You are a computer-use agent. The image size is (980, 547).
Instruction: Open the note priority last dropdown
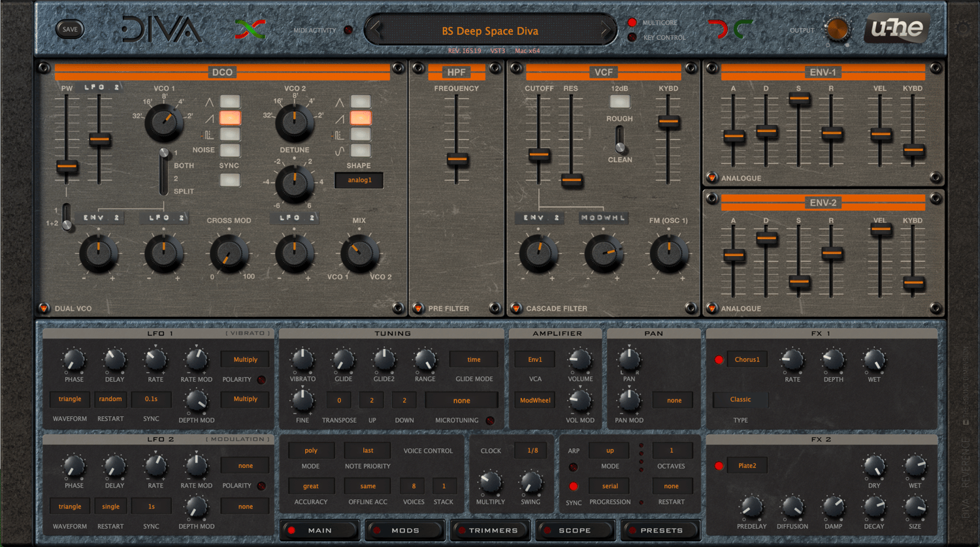[368, 450]
